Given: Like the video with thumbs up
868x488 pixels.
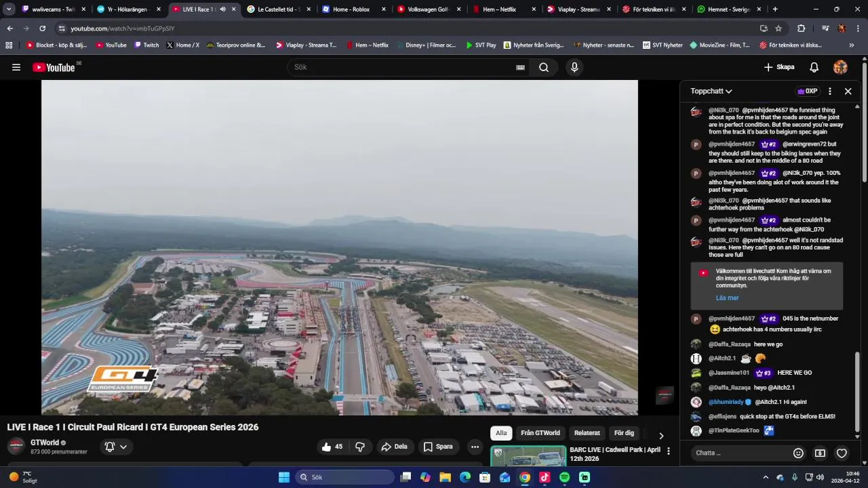Looking at the screenshot, I should tap(332, 447).
